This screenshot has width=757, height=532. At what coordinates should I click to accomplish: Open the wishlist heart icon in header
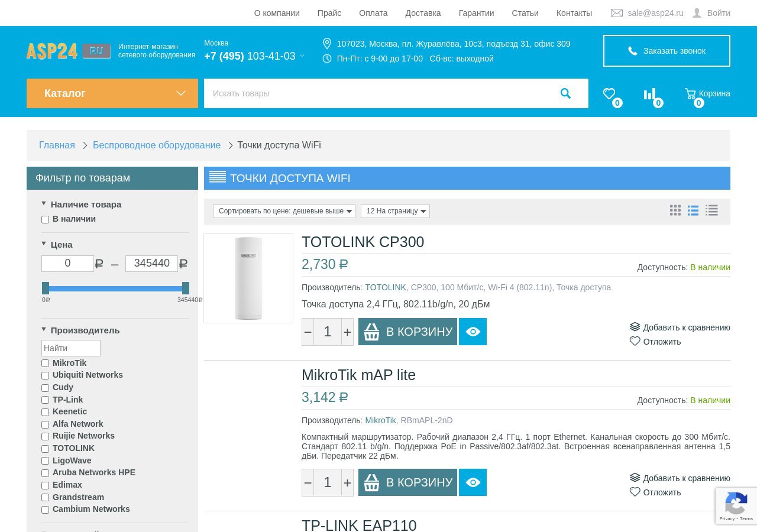pos(609,94)
